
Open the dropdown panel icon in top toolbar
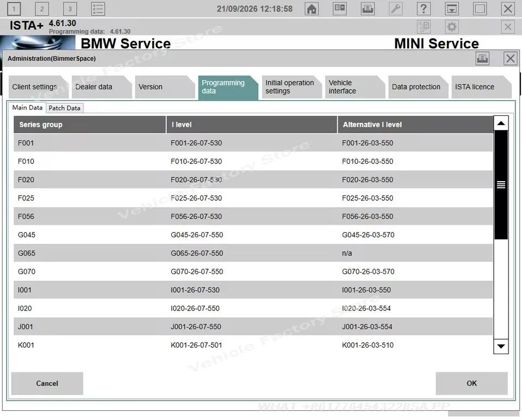(452, 9)
